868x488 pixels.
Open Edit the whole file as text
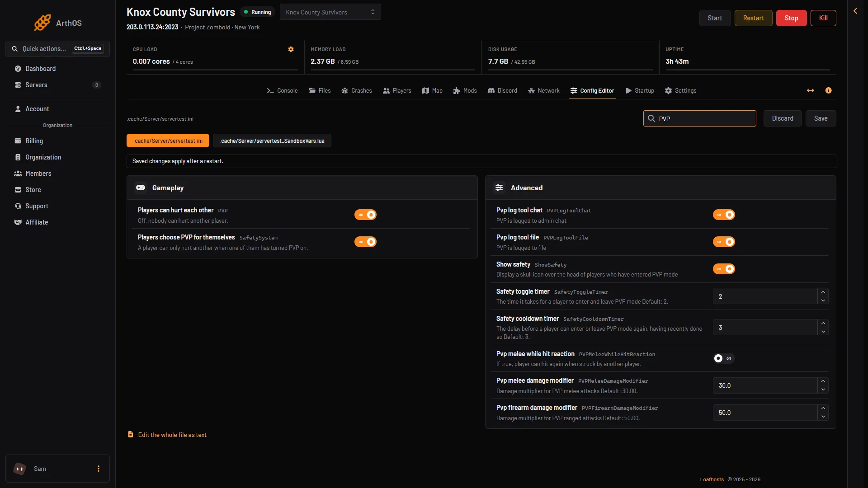pos(167,435)
